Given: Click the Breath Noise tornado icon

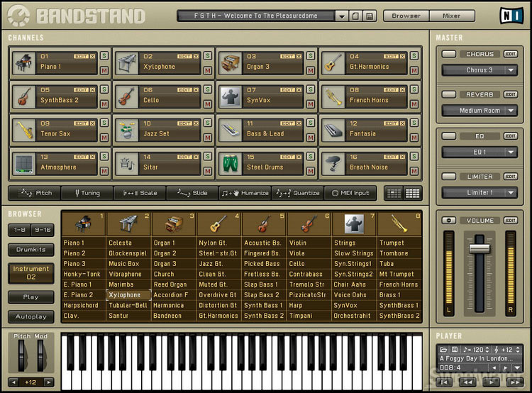Looking at the screenshot, I should [333, 164].
